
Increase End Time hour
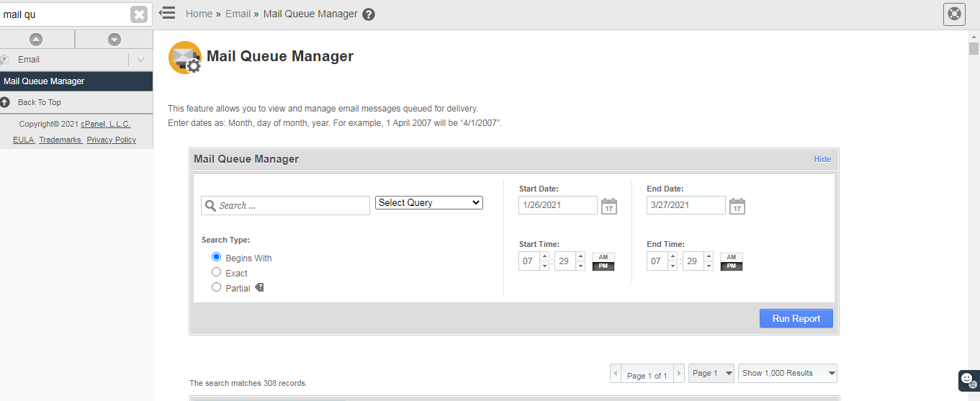tap(673, 256)
